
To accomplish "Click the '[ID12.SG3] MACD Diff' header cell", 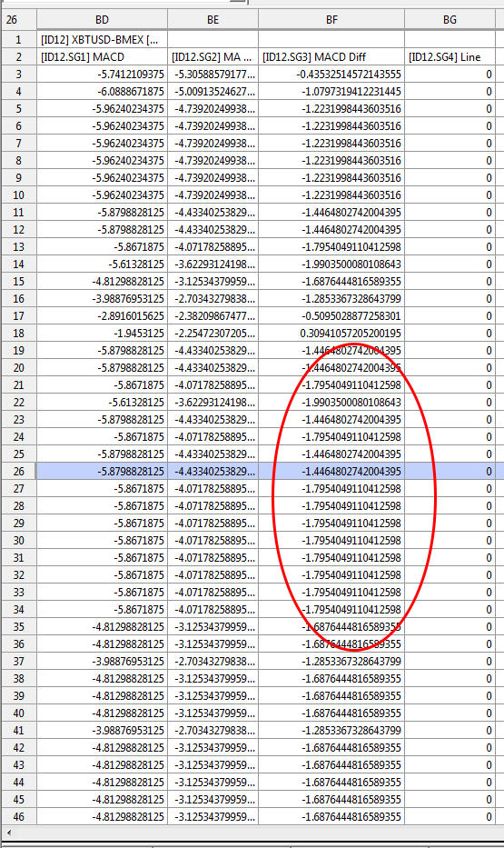I will tap(331, 56).
